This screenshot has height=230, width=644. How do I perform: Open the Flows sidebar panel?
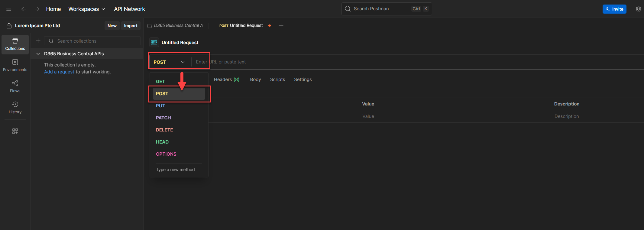[x=15, y=87]
